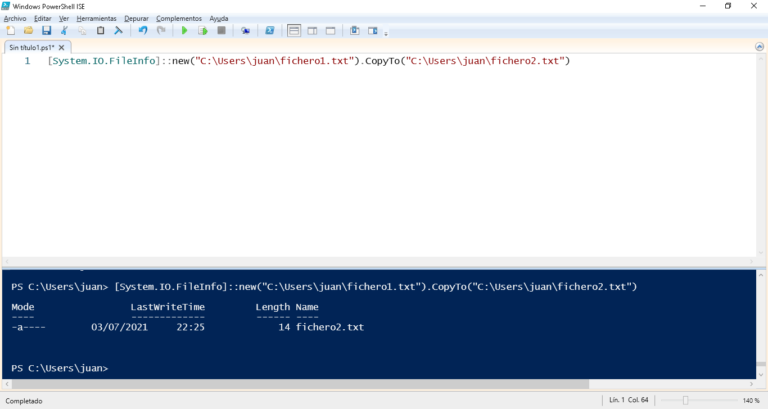This screenshot has height=409, width=768.
Task: Show the commands window icon
Action: coord(355,31)
